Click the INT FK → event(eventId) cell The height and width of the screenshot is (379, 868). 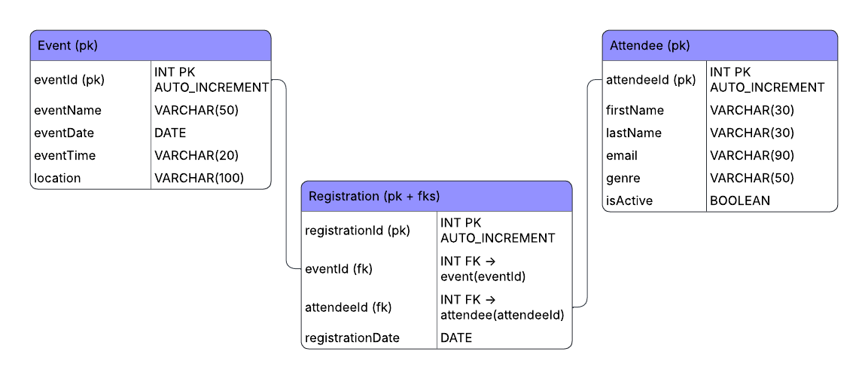coord(483,269)
